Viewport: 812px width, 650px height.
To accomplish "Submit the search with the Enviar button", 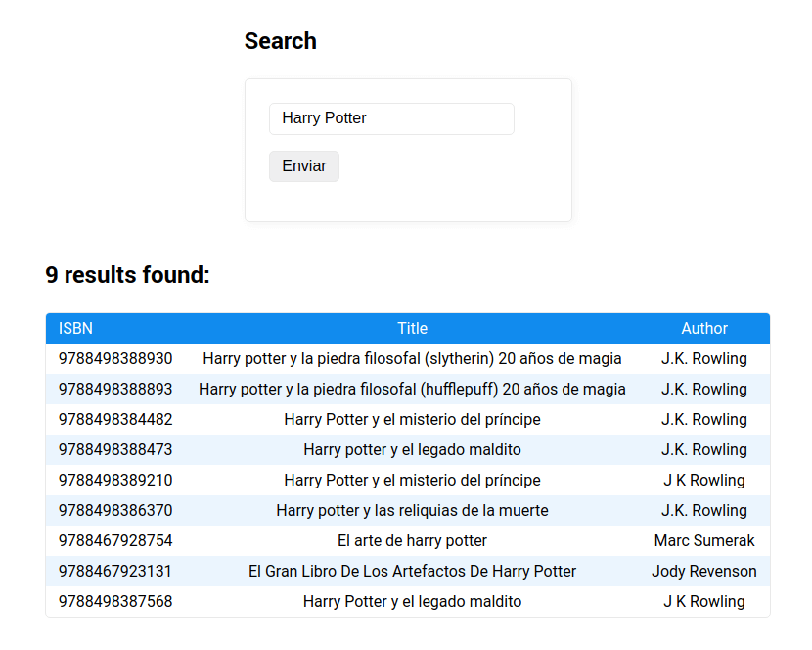I will pos(304,166).
